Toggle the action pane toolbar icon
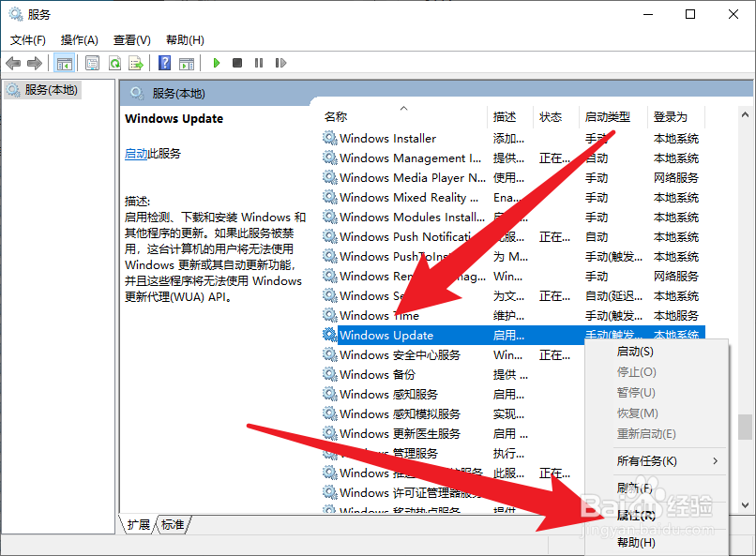The image size is (756, 556). (187, 63)
